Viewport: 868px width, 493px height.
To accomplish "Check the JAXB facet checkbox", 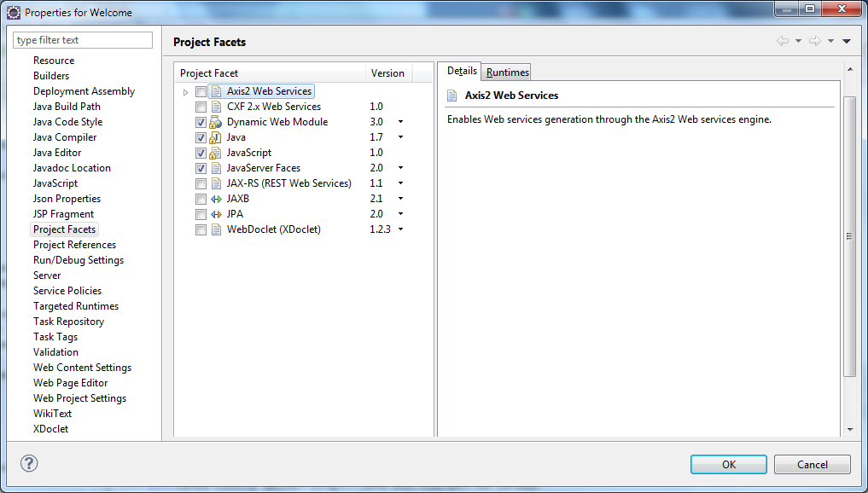I will click(201, 200).
